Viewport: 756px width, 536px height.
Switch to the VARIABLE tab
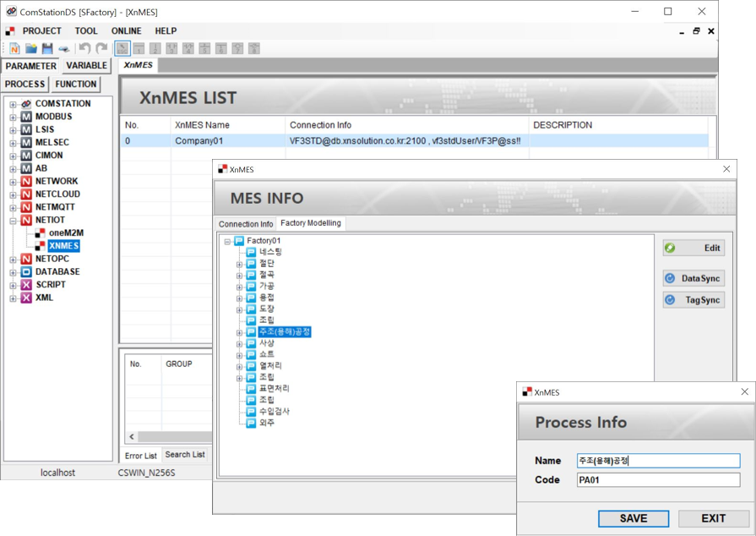click(86, 66)
